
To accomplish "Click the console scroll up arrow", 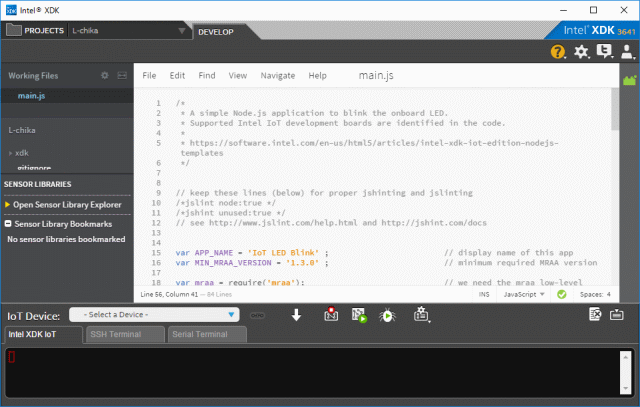I will pos(625,357).
